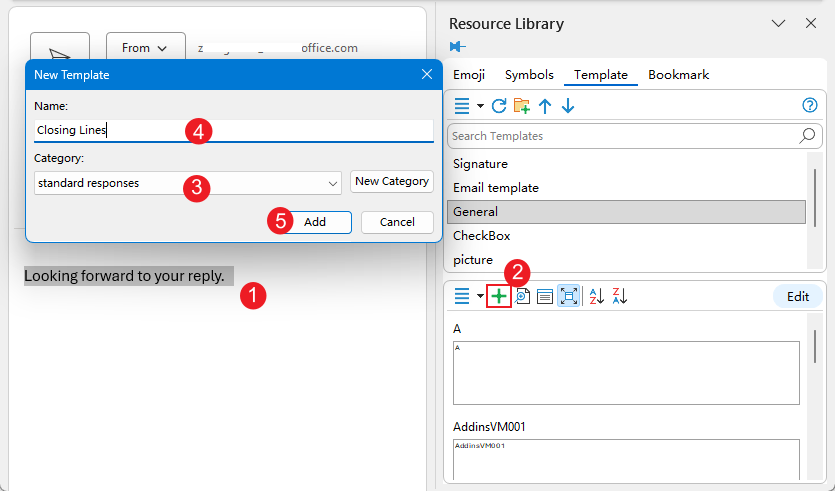Click the search magnifier in Search Templates
Screen dimensions: 835x491
(807, 136)
